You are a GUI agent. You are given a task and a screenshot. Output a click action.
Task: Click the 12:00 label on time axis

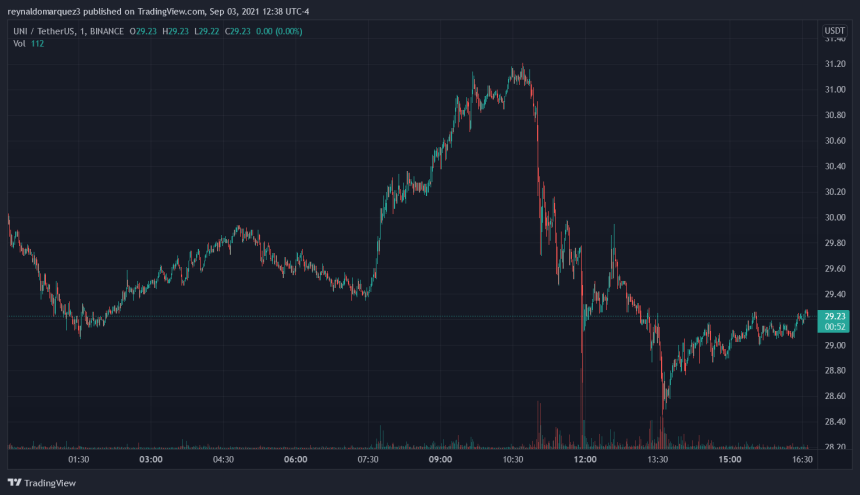(585, 460)
